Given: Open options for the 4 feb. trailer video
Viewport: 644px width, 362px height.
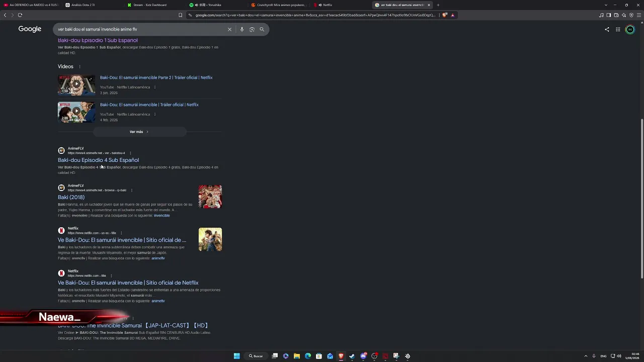Looking at the screenshot, I should (155, 114).
